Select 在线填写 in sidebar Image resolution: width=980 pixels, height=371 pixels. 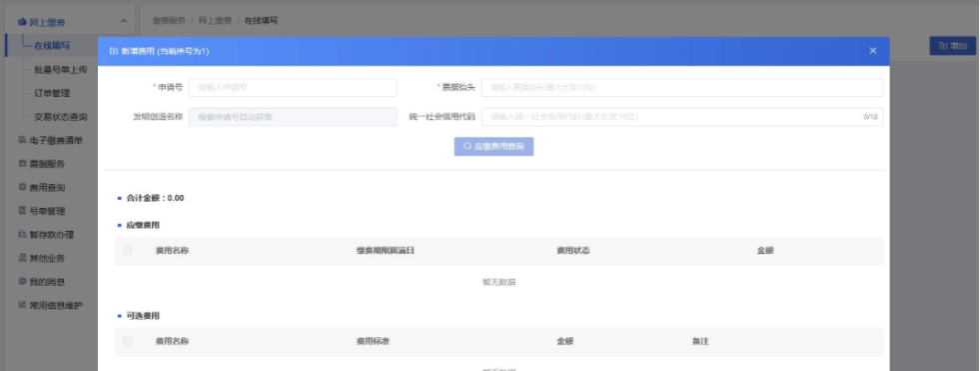point(52,46)
